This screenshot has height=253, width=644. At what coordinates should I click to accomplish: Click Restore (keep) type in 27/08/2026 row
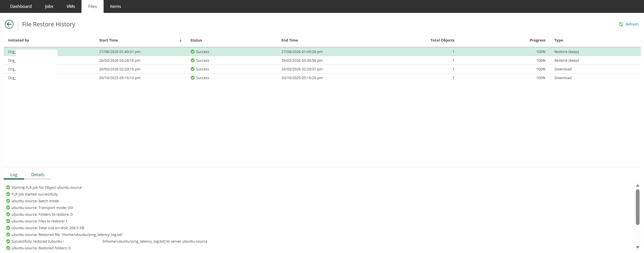coord(566,52)
